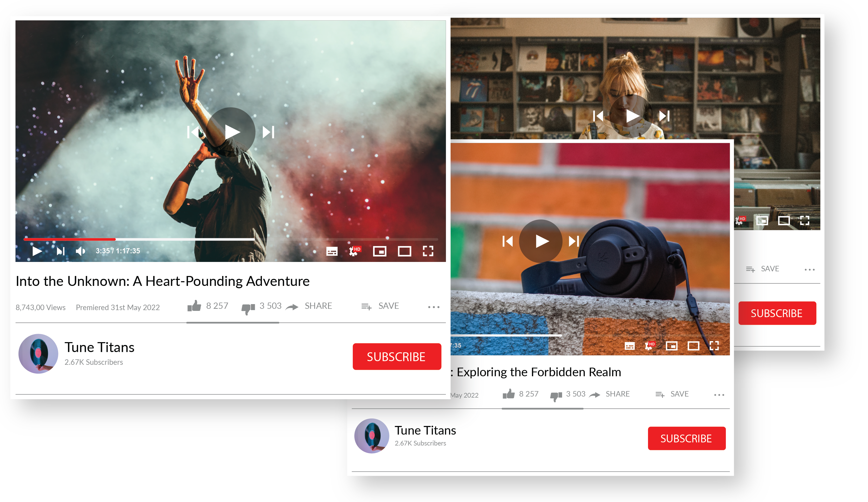Viewport: 868px width, 502px height.
Task: Mute the concert video with speaker icon
Action: 80,251
